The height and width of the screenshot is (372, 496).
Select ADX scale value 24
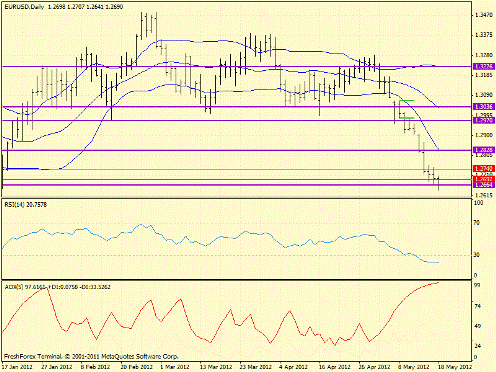tap(477, 346)
